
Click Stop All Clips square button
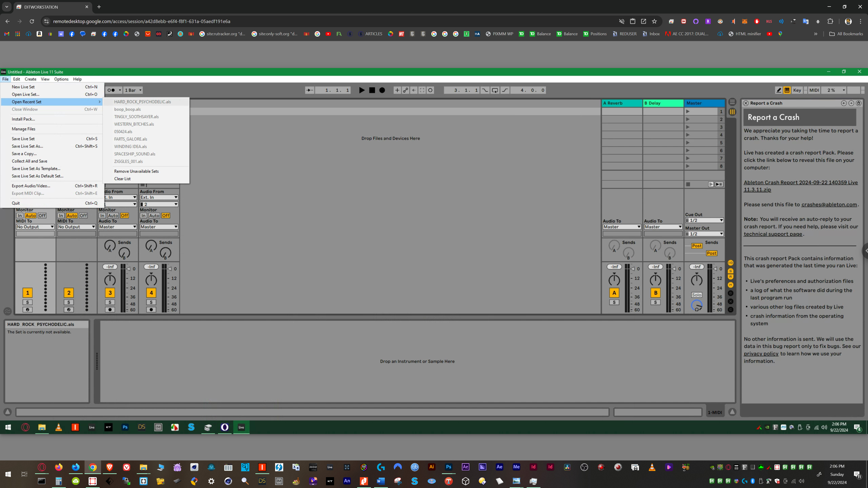[688, 184]
